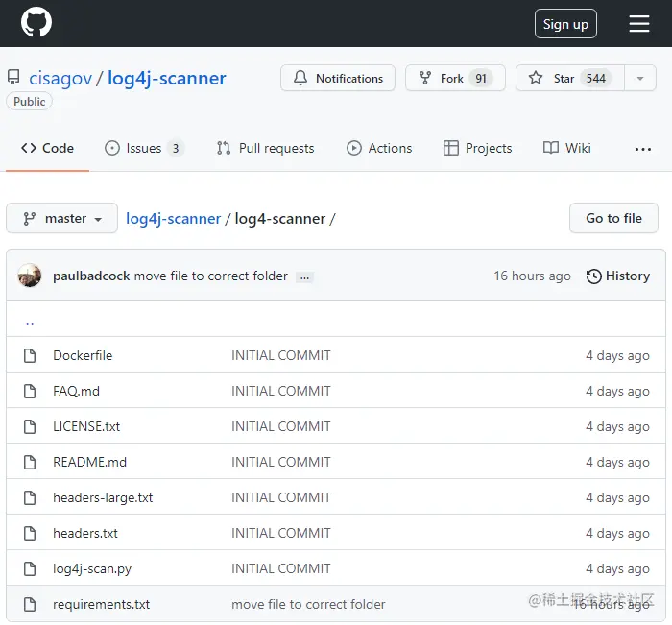The image size is (672, 625).
Task: Open the log4j-scan.py file
Action: point(92,569)
